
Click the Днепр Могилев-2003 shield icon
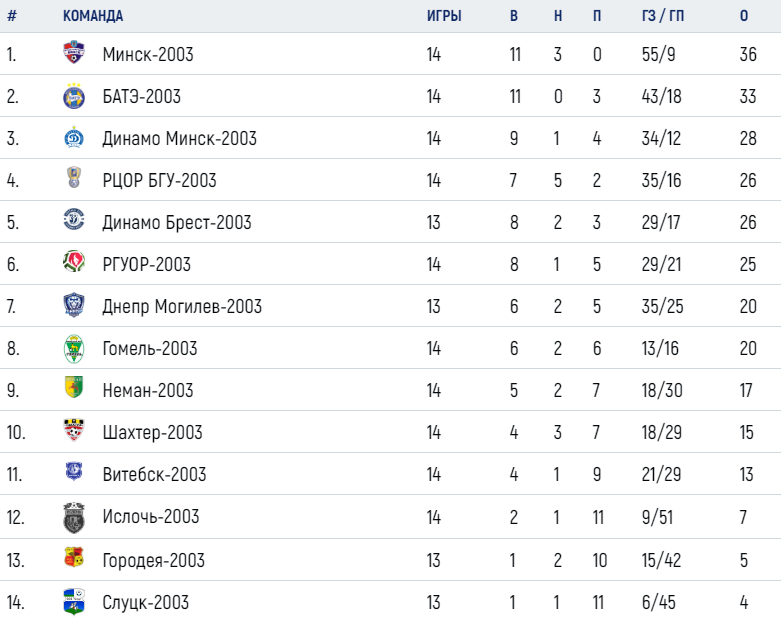(74, 305)
